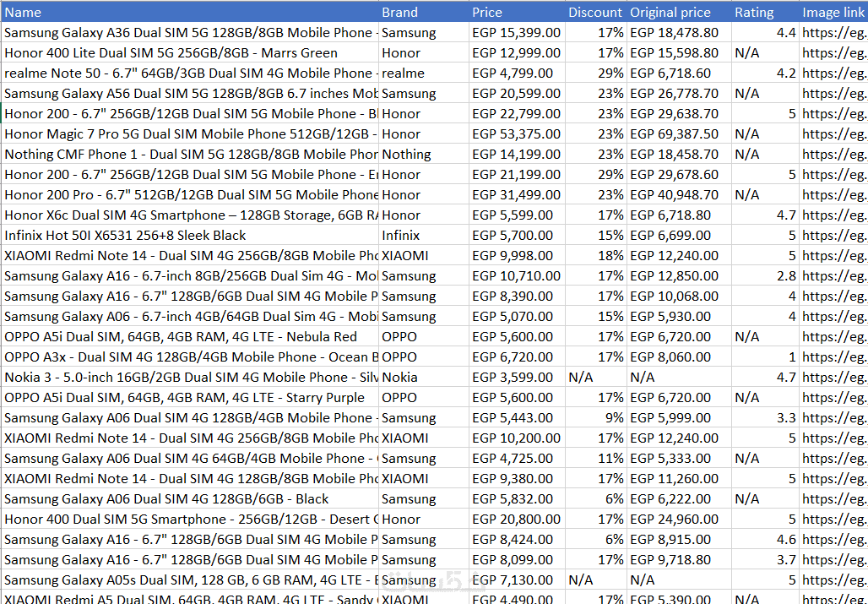The image size is (868, 604).
Task: Click the 3.7 rating cell
Action: point(765,560)
